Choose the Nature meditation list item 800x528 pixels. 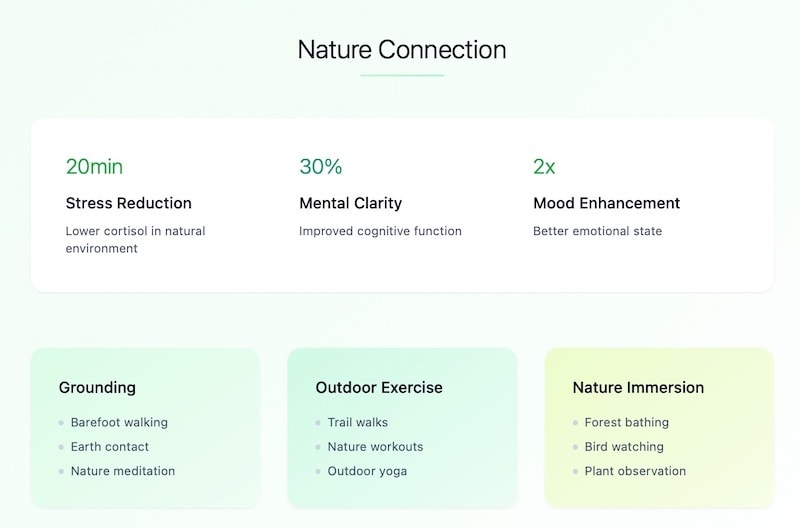pyautogui.click(x=123, y=471)
